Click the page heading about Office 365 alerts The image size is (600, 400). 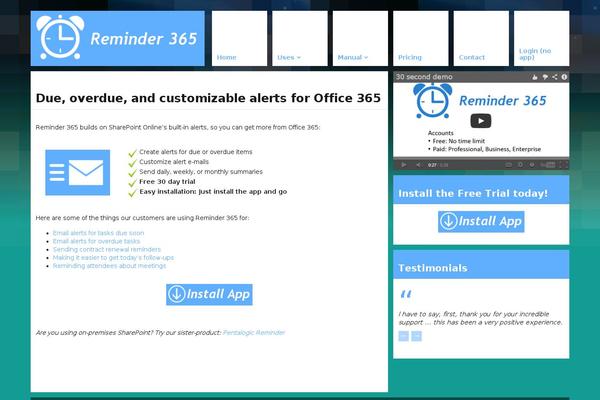208,98
